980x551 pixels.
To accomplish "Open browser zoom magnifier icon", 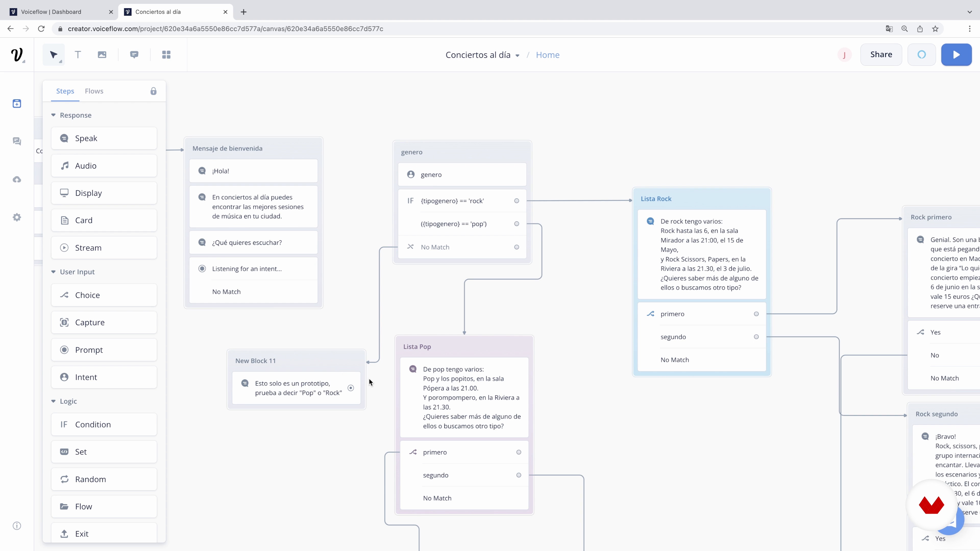I will click(x=905, y=29).
